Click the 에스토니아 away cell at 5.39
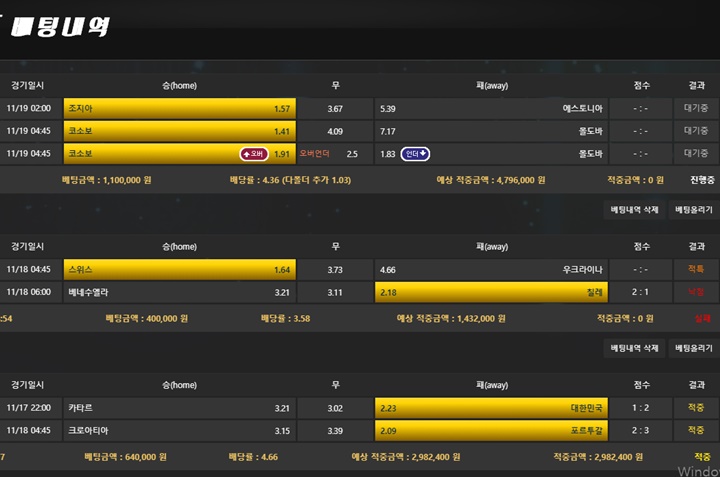 (x=491, y=108)
